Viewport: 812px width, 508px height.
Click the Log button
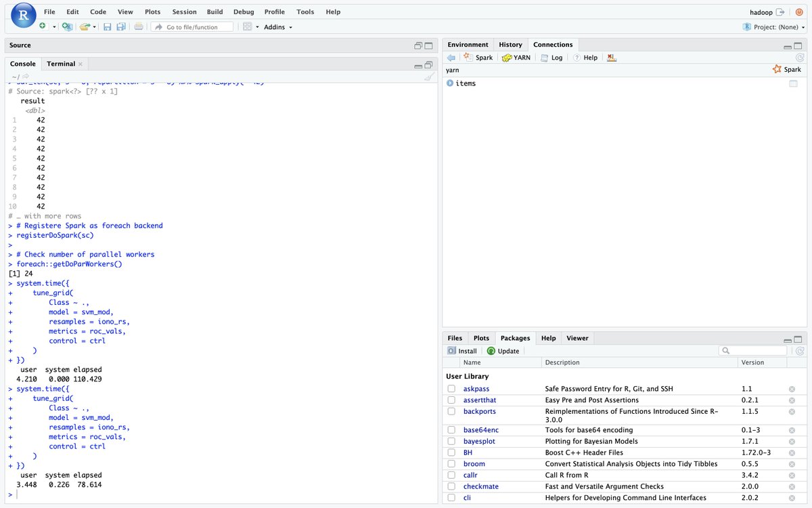[x=551, y=58]
